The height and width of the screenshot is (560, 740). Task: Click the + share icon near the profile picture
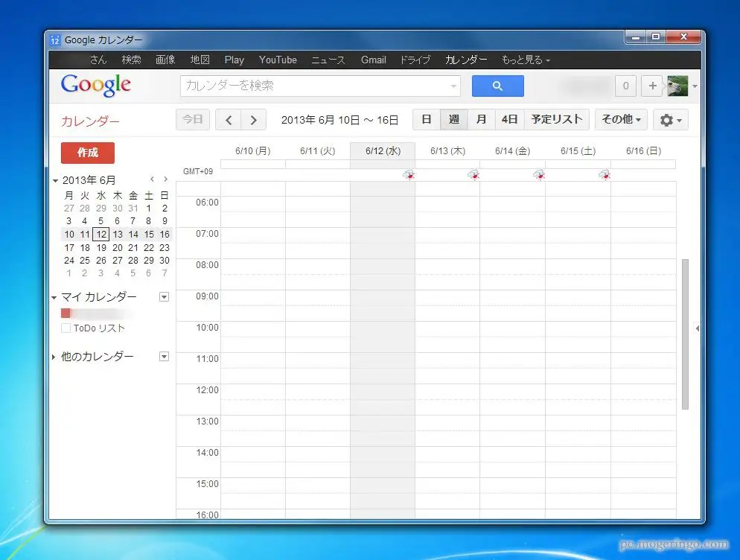tap(651, 86)
